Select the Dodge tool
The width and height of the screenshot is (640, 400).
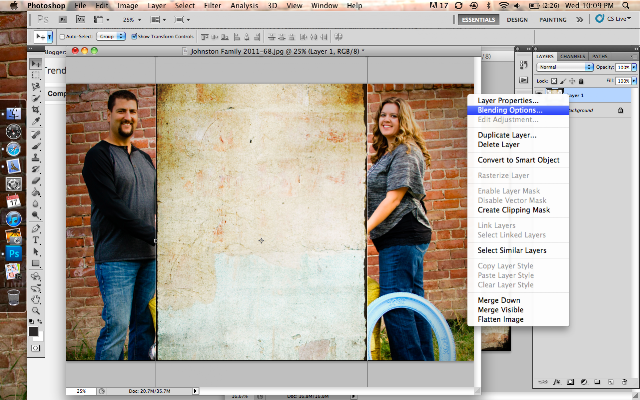[36, 215]
